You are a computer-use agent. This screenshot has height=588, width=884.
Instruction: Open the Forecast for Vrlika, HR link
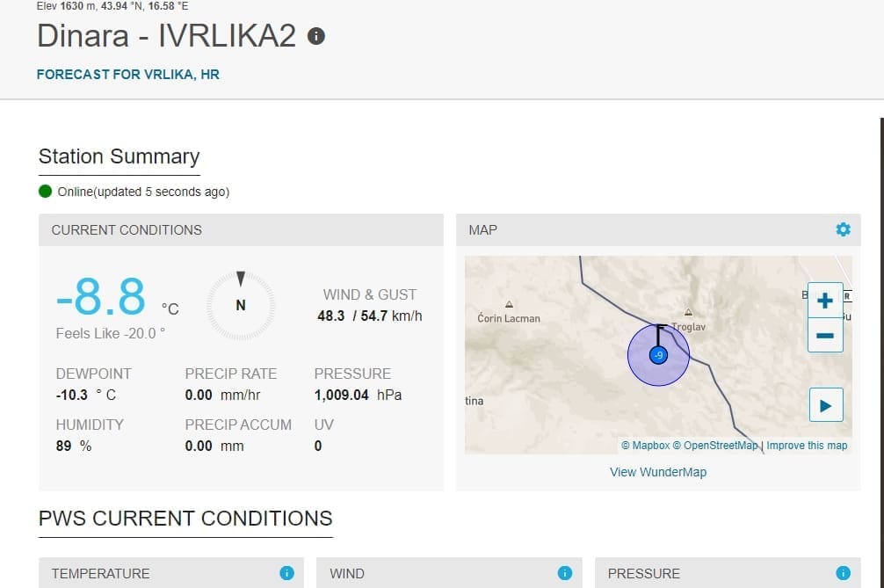tap(128, 75)
